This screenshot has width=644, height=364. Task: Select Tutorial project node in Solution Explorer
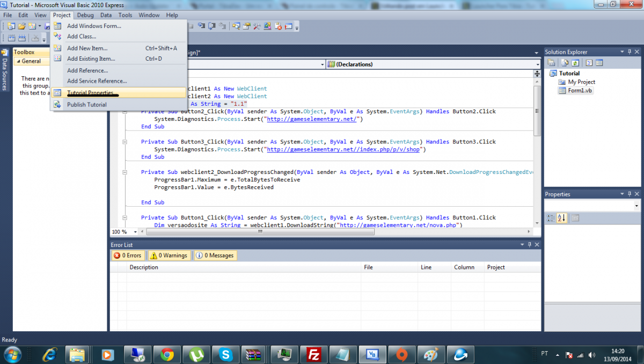click(x=569, y=74)
